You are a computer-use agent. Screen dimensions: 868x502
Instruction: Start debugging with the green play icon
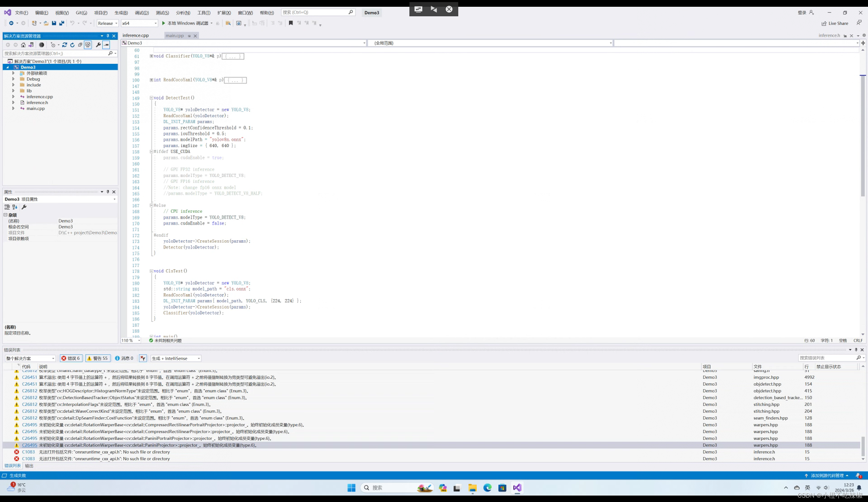(163, 23)
